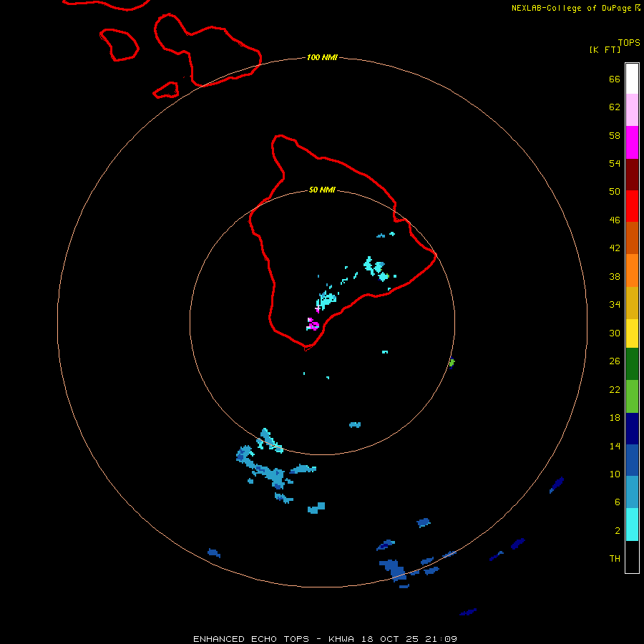Click the white radar site cross marker

pyautogui.click(x=318, y=309)
